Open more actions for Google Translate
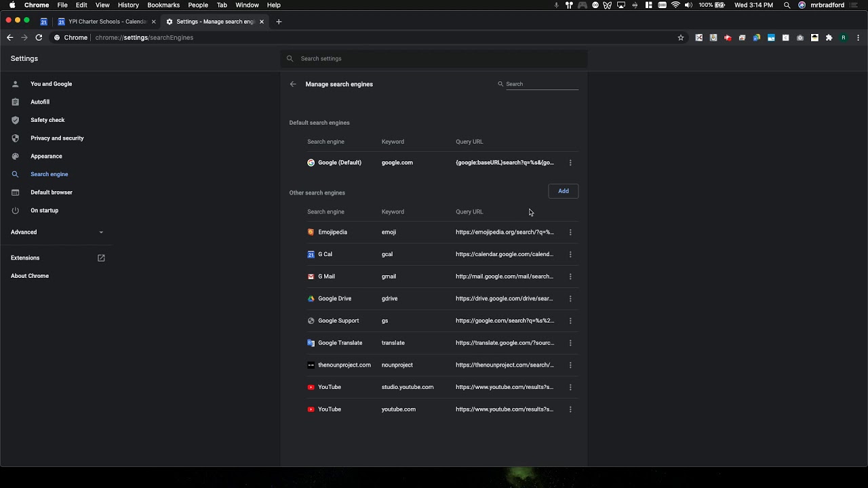This screenshot has width=868, height=488. coord(570,343)
